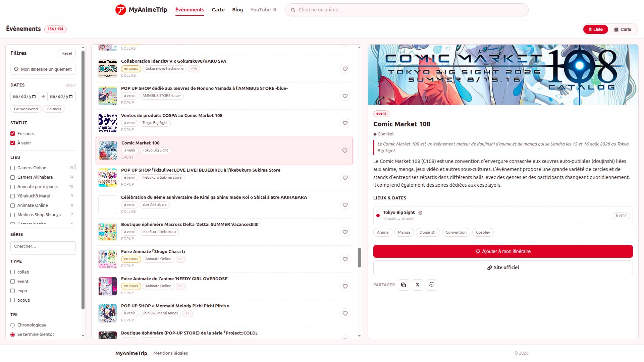The image size is (644, 362).
Task: Click Ajouter à mon itinéraire
Action: (503, 251)
